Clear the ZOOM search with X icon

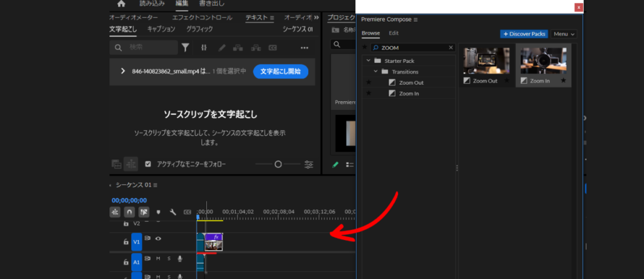tap(450, 48)
